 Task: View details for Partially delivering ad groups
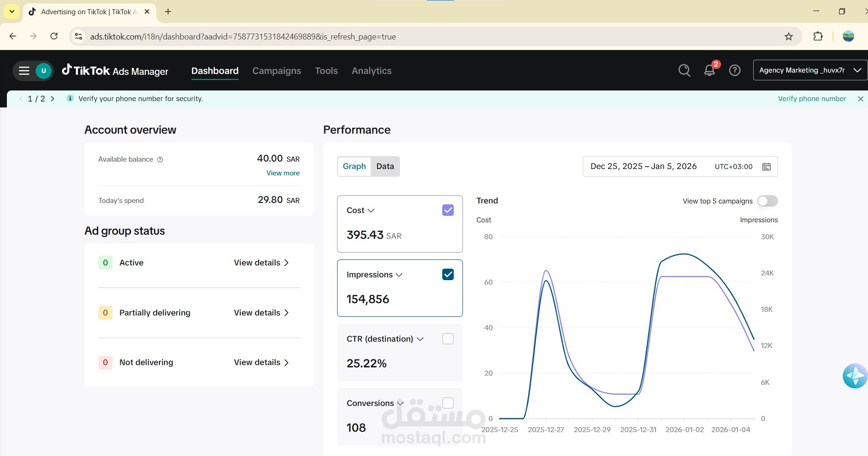click(261, 313)
